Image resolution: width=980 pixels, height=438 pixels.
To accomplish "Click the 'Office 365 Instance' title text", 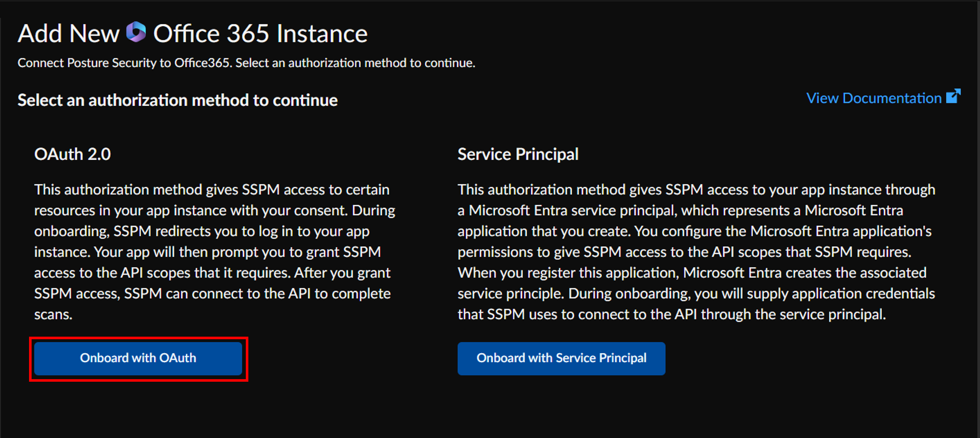I will [260, 33].
